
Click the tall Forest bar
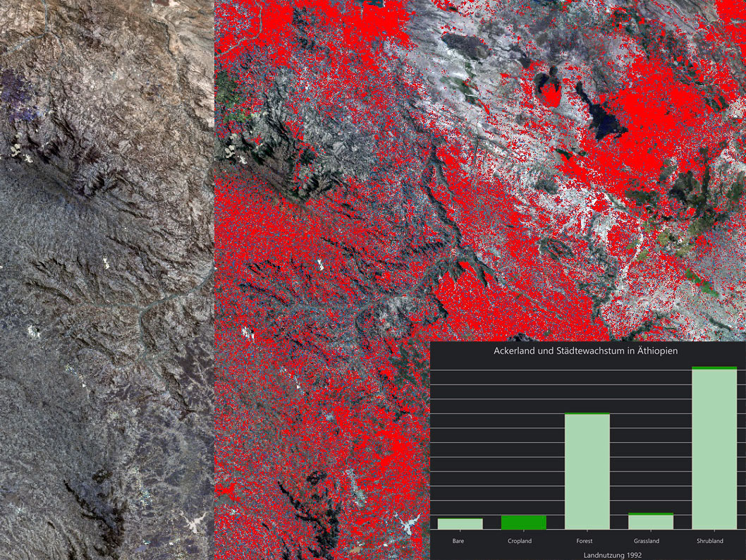click(x=587, y=471)
